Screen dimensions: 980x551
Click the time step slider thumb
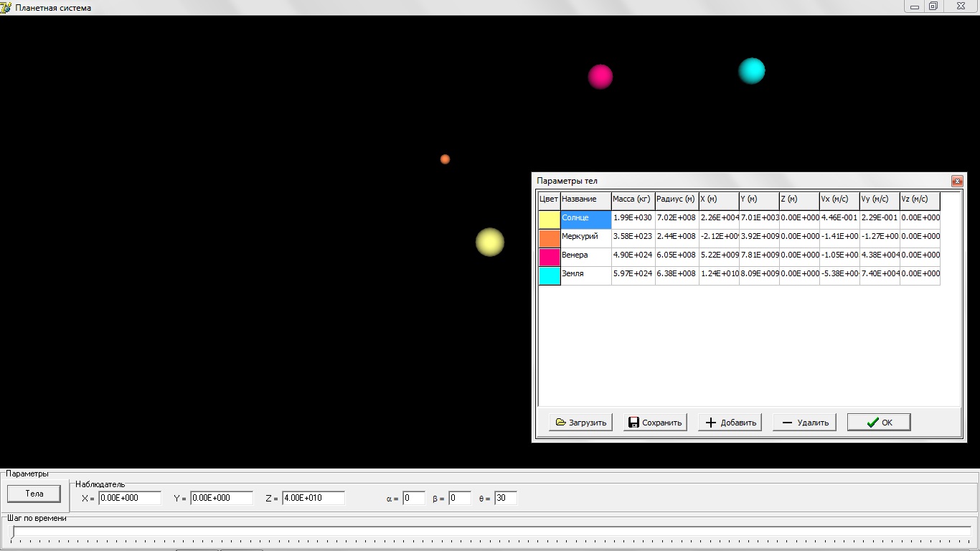click(x=13, y=533)
